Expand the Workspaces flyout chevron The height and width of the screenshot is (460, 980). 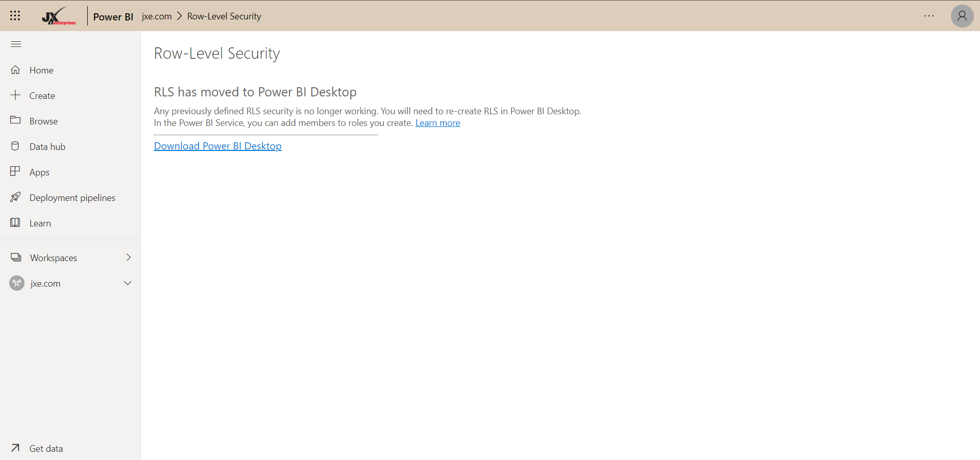tap(128, 258)
